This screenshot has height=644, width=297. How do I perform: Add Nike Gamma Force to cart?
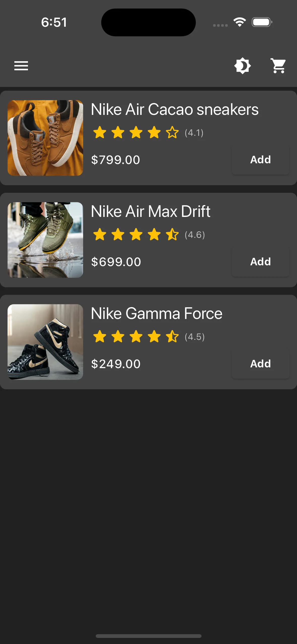[x=260, y=364]
